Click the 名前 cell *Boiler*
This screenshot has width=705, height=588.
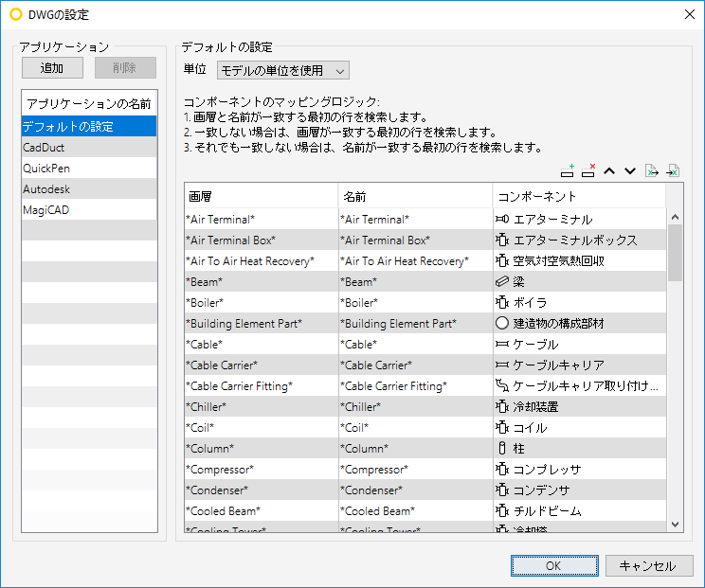click(x=415, y=303)
